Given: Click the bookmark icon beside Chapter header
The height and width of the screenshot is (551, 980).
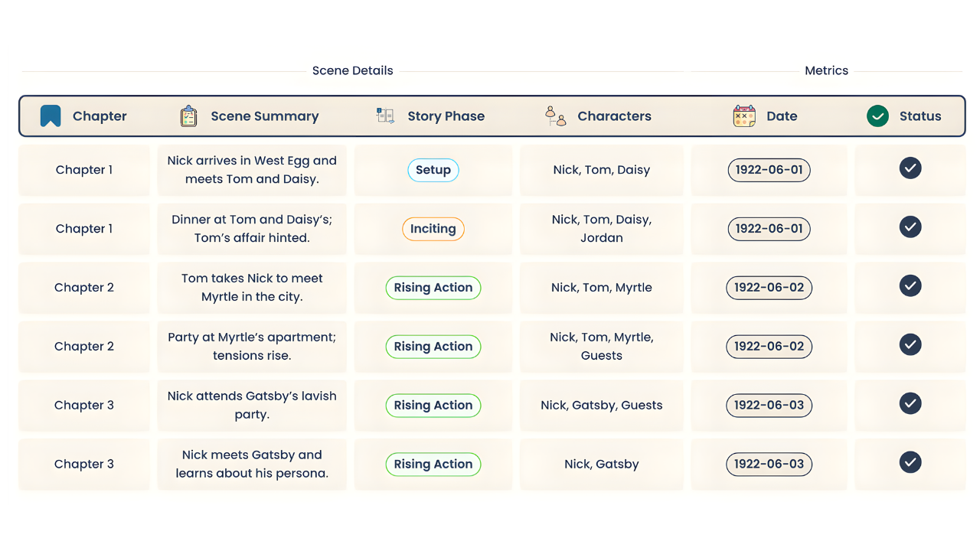Looking at the screenshot, I should click(x=51, y=116).
